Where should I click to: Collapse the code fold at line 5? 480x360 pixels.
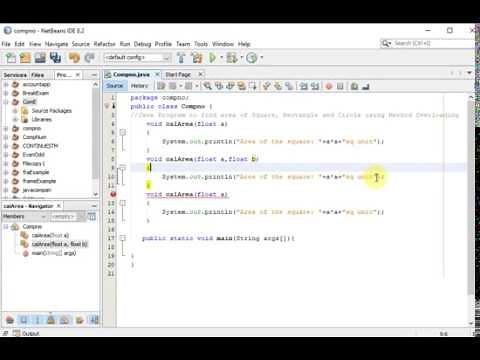point(123,133)
